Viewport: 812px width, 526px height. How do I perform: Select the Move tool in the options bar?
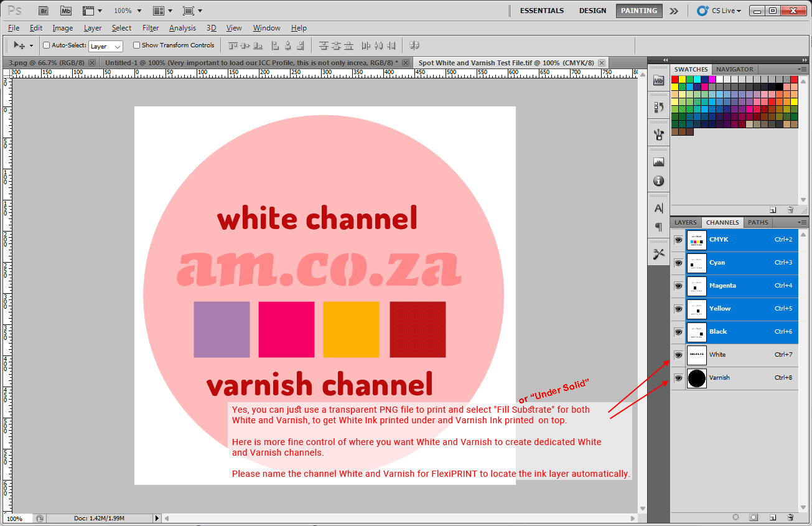17,45
